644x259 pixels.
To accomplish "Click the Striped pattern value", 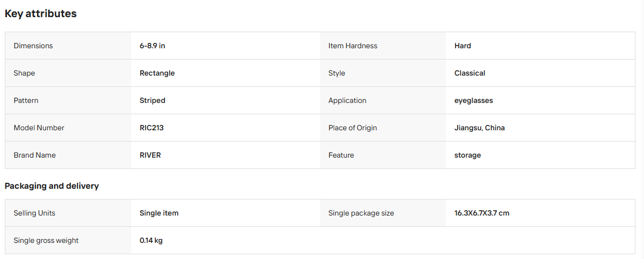I will pyautogui.click(x=153, y=100).
